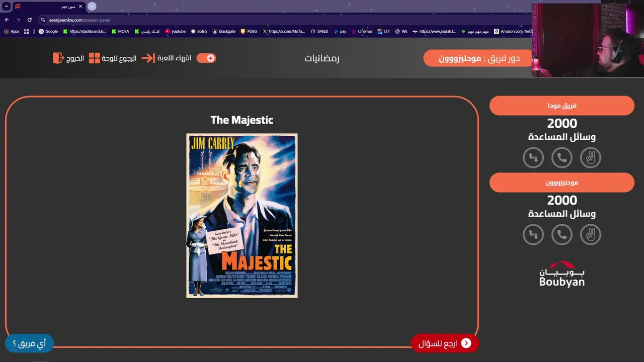Select the موحليزووون team header

click(x=561, y=183)
